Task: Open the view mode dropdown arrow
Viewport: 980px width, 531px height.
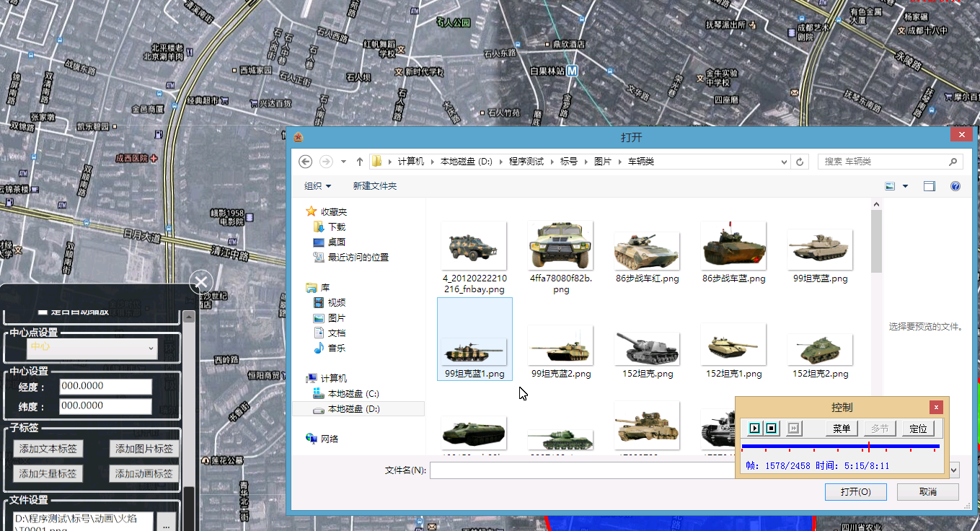Action: coord(905,186)
